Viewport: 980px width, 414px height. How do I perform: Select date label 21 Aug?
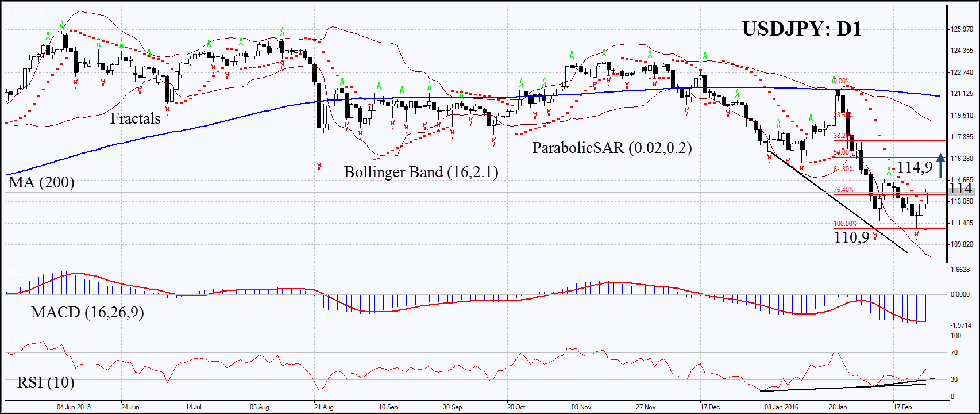pos(323,407)
